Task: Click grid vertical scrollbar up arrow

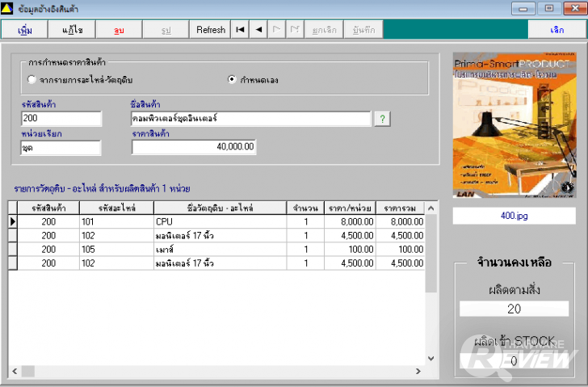Action: 430,208
